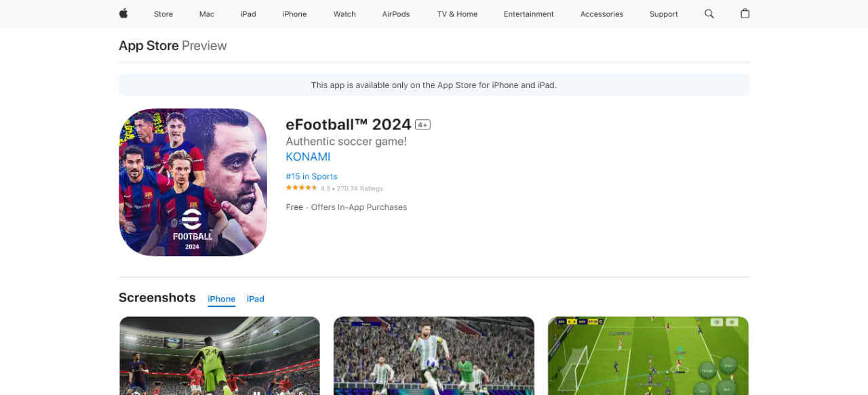This screenshot has height=395, width=868.
Task: Select Watch in the navigation bar
Action: [x=344, y=14]
